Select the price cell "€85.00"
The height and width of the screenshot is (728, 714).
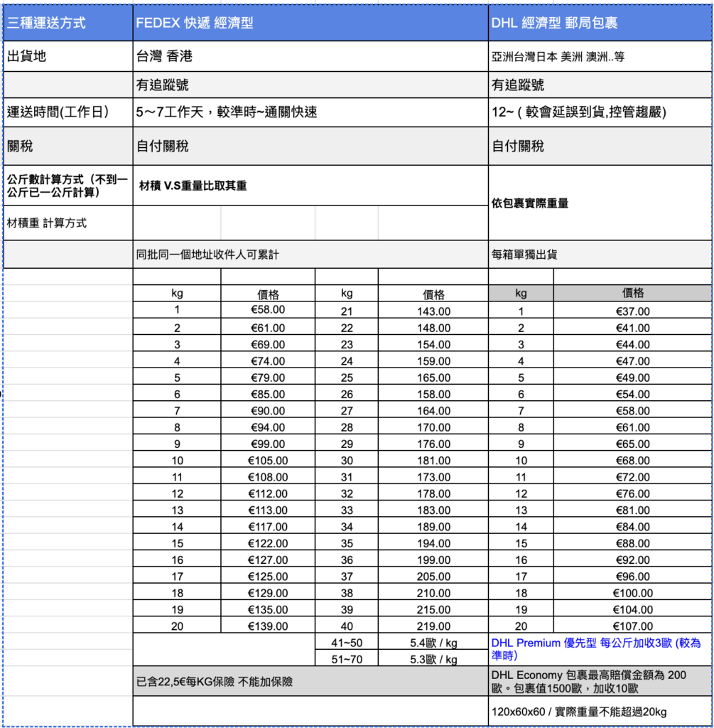coord(268,394)
